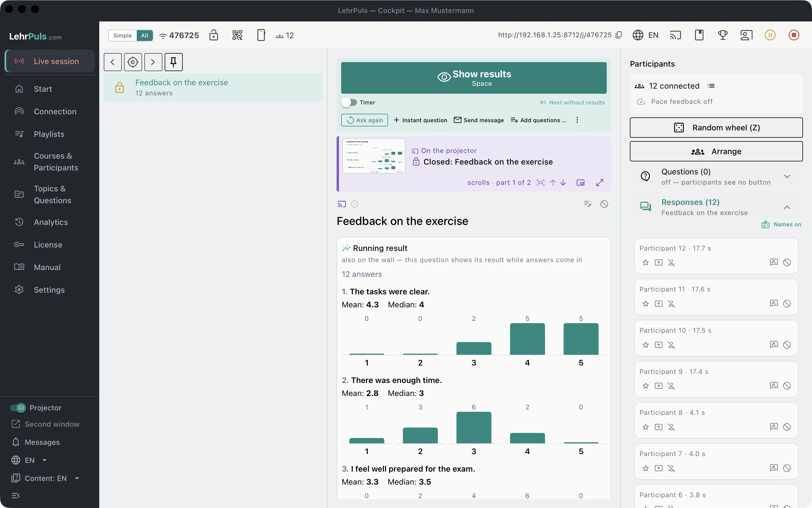Click the Show results button
This screenshot has height=508, width=812.
(474, 78)
